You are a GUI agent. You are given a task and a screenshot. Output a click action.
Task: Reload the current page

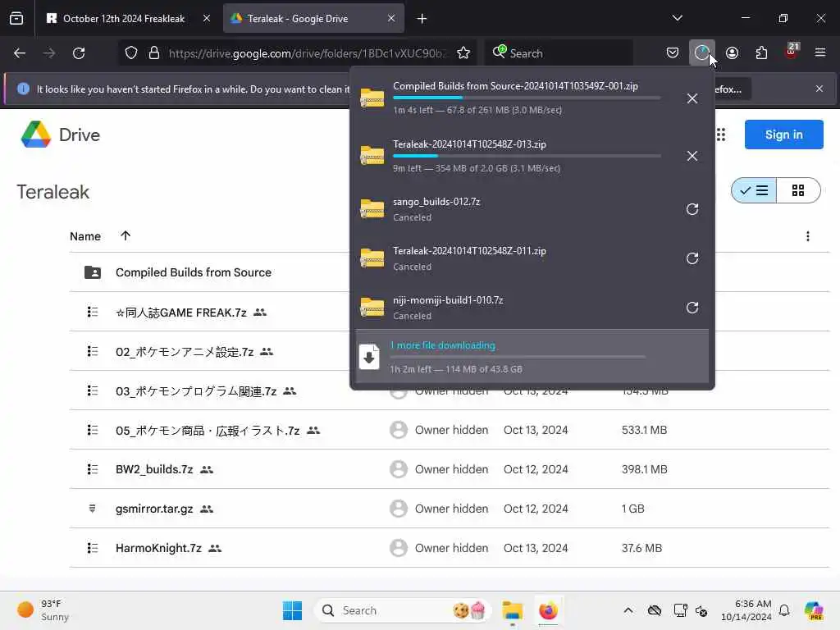point(79,52)
